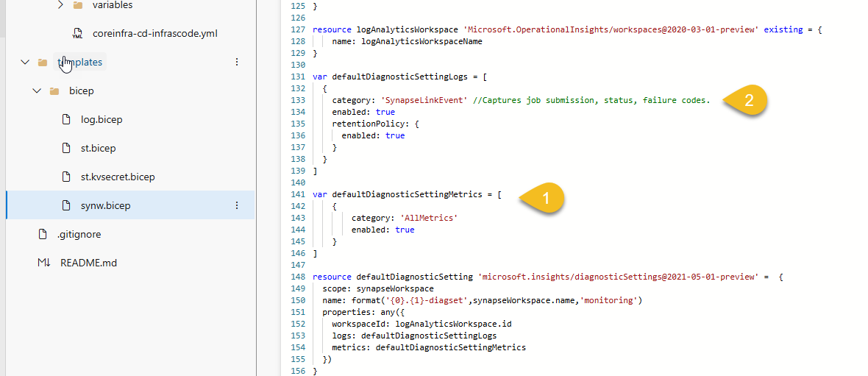This screenshot has width=868, height=376.
Task: Click the st.kvsecret.bicep file icon
Action: 66,177
